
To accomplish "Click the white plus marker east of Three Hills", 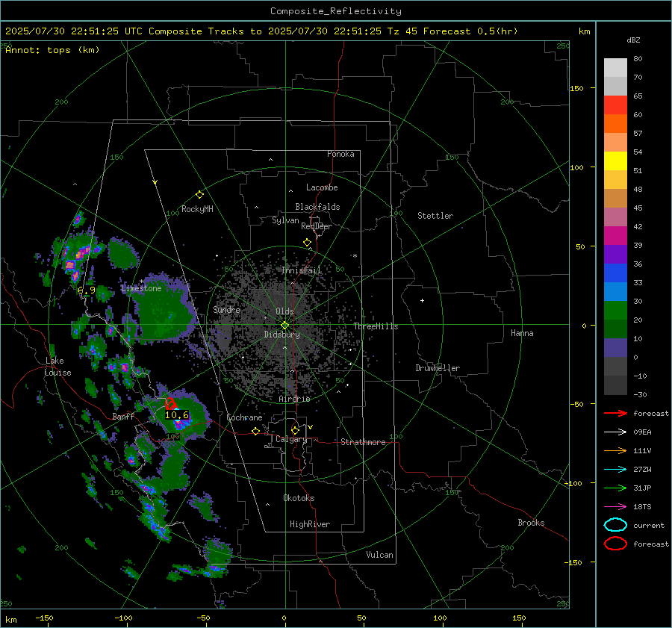I will [422, 300].
